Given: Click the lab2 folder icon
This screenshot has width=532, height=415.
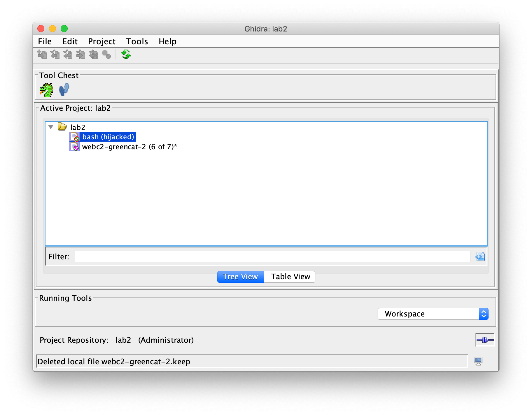Looking at the screenshot, I should [62, 127].
